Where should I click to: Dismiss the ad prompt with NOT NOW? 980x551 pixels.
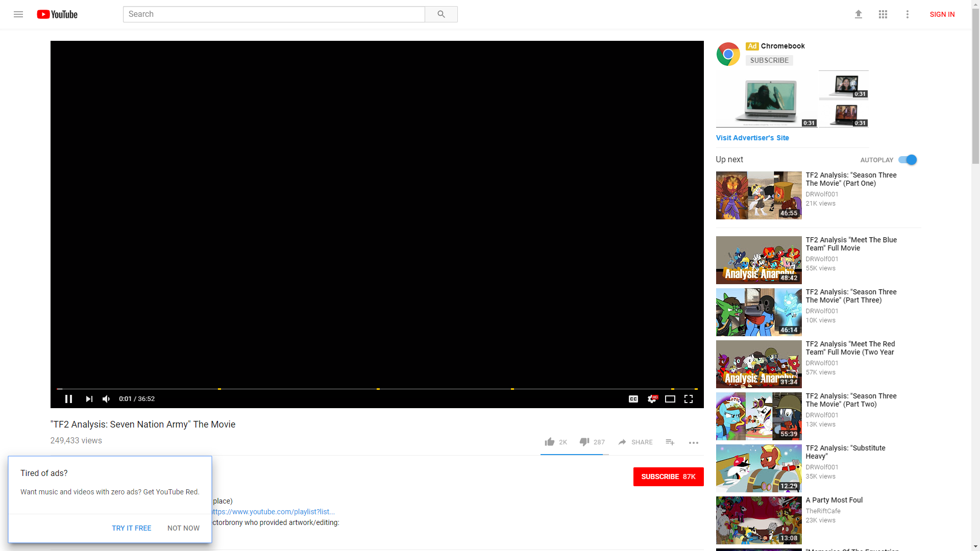[x=183, y=528]
